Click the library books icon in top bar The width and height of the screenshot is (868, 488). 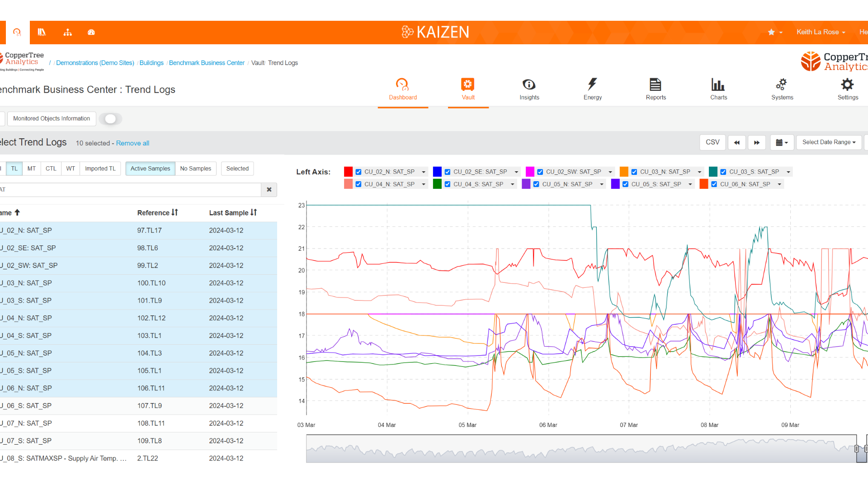pos(42,32)
